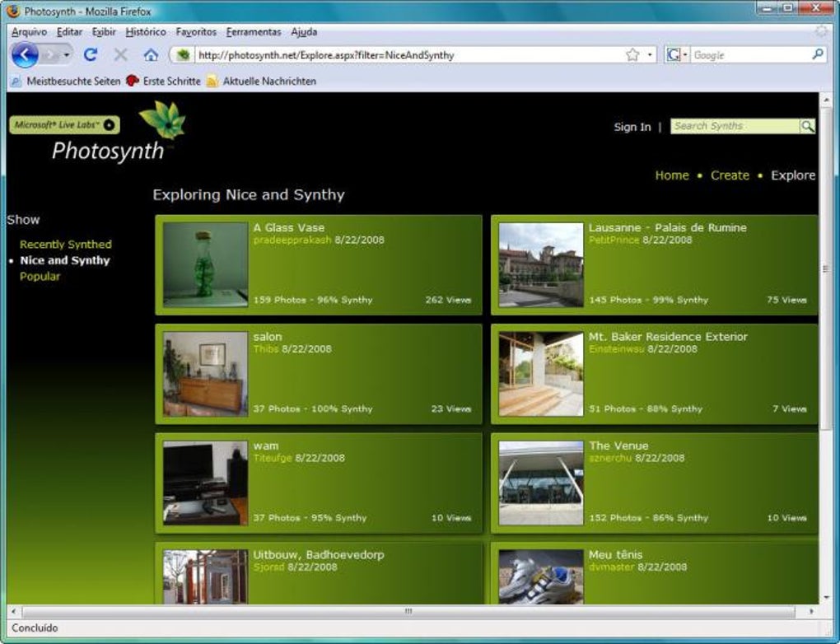
Task: Open user Titeufge's profile
Action: (x=273, y=458)
